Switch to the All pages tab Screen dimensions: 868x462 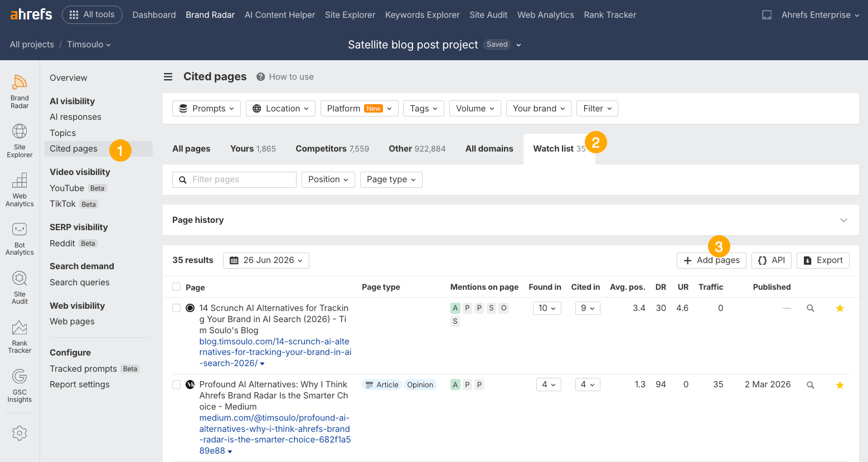tap(191, 149)
